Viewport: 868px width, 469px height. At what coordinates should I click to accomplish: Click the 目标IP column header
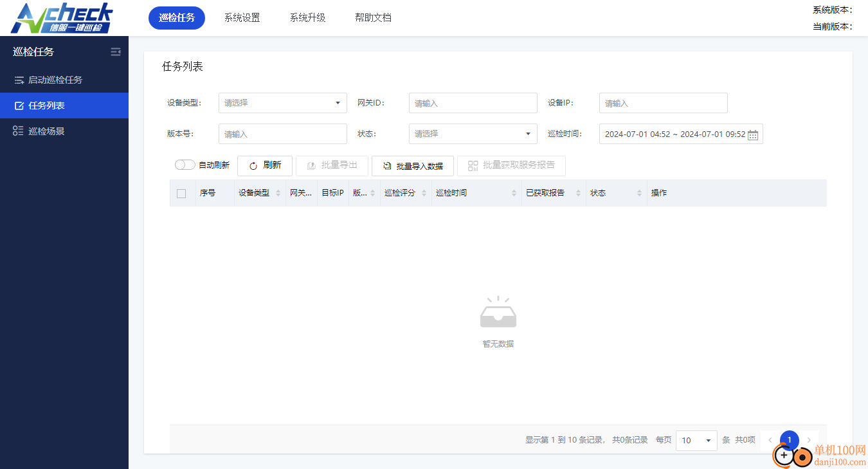(x=333, y=193)
